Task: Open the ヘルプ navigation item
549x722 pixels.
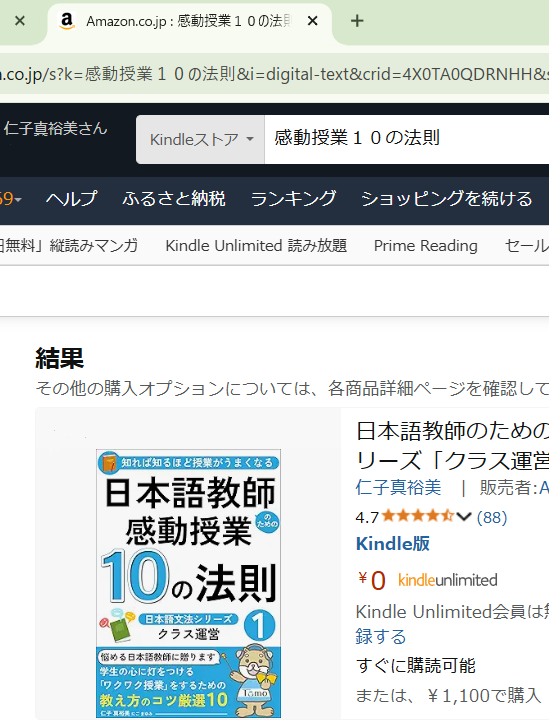Action: click(72, 198)
